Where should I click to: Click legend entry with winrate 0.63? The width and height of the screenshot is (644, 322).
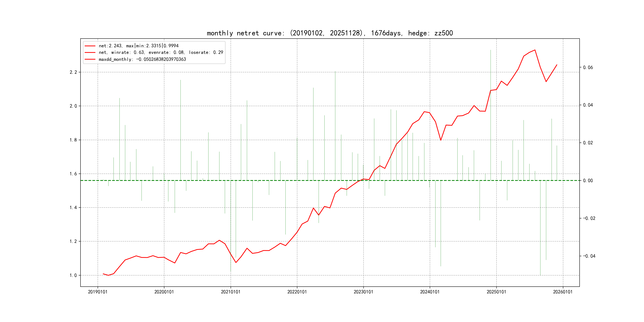(161, 52)
